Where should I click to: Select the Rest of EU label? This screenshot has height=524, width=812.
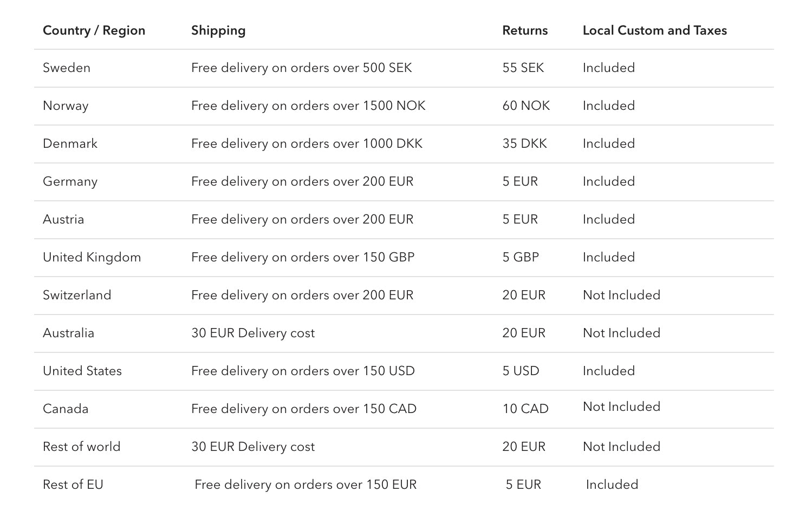73,484
